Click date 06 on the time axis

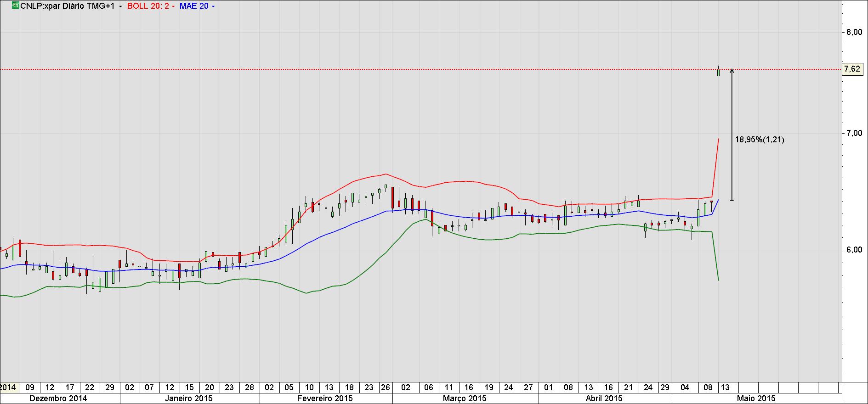pyautogui.click(x=429, y=387)
